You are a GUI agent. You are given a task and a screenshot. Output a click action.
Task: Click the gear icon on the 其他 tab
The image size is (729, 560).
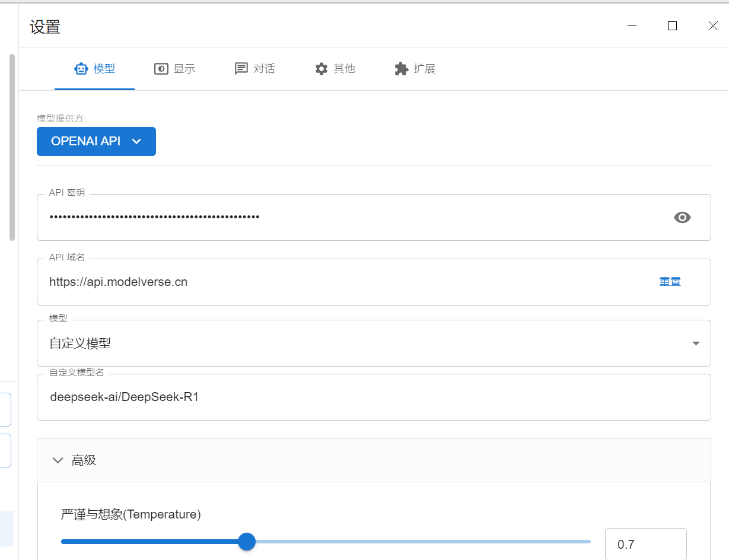321,68
